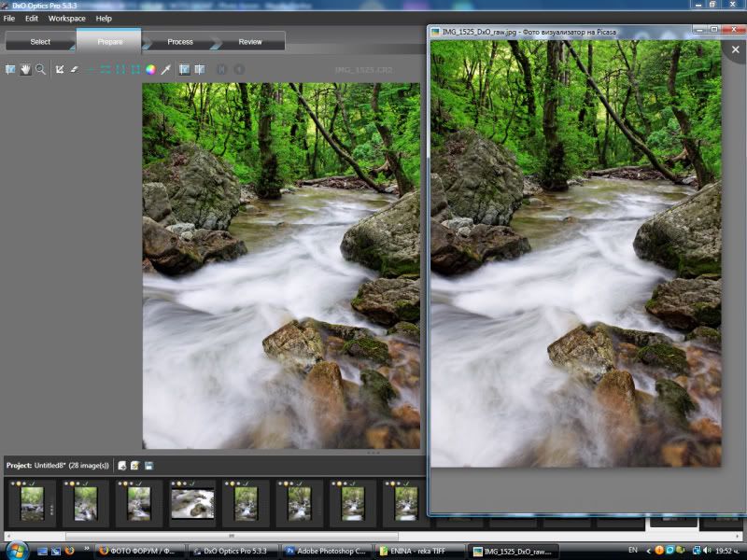The width and height of the screenshot is (747, 560).
Task: Open the Workspace menu
Action: coord(66,19)
